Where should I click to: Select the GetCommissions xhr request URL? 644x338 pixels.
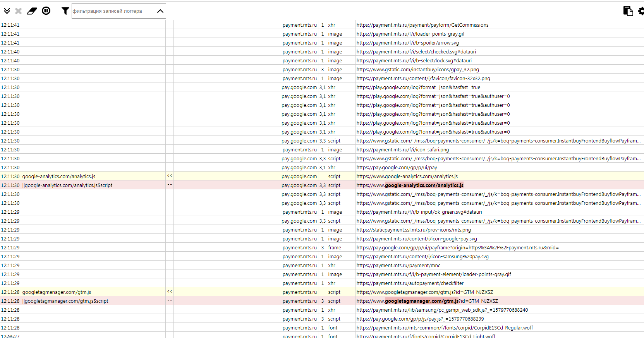(422, 25)
